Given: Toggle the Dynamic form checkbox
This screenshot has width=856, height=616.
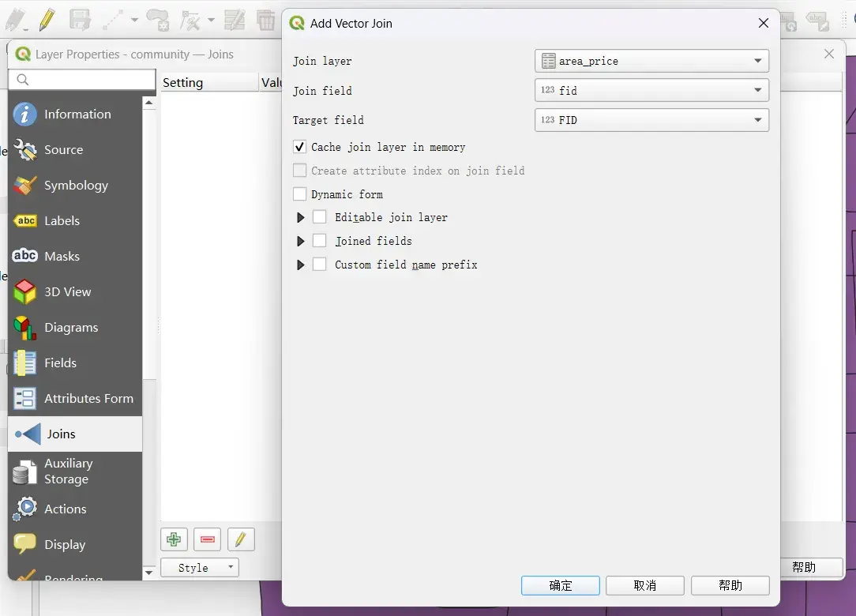Looking at the screenshot, I should pos(299,193).
